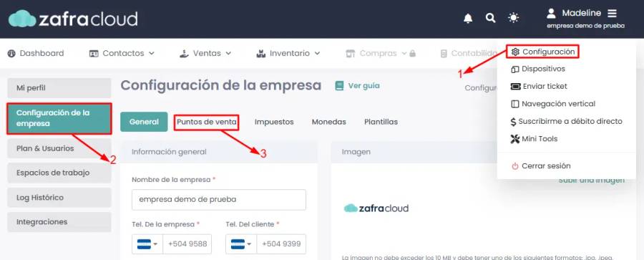Open Plan & Usuarios sidebar item
The height and width of the screenshot is (260, 644).
(59, 148)
